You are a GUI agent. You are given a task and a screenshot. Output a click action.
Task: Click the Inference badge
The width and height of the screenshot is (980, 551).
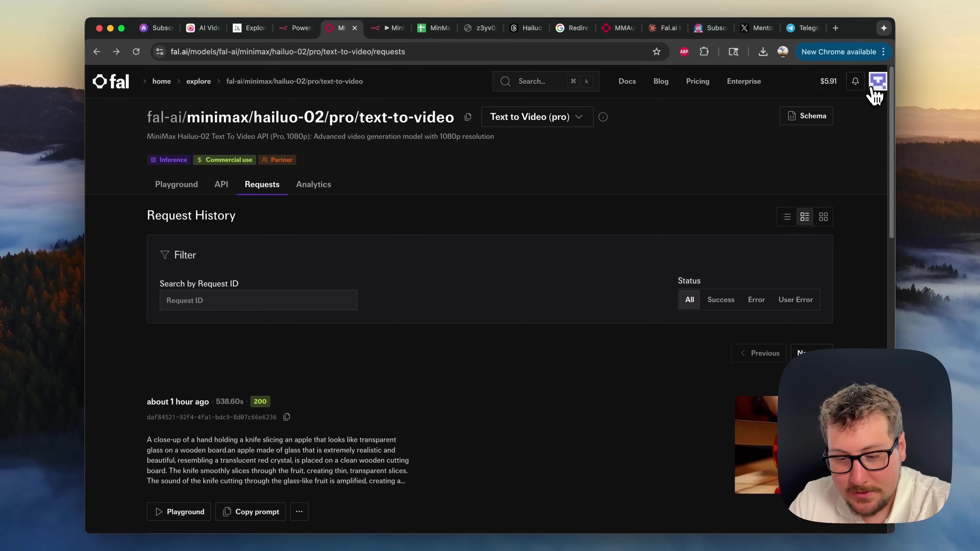169,160
